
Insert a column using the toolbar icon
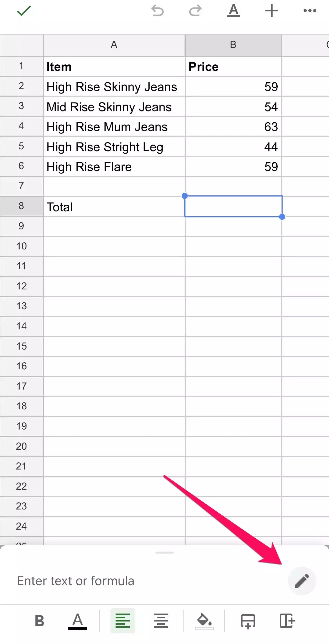pos(287,621)
